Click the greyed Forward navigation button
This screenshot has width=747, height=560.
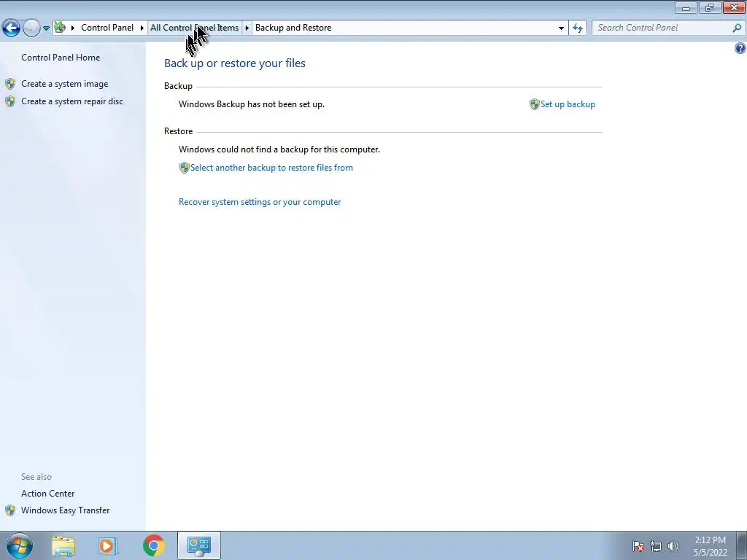[31, 28]
